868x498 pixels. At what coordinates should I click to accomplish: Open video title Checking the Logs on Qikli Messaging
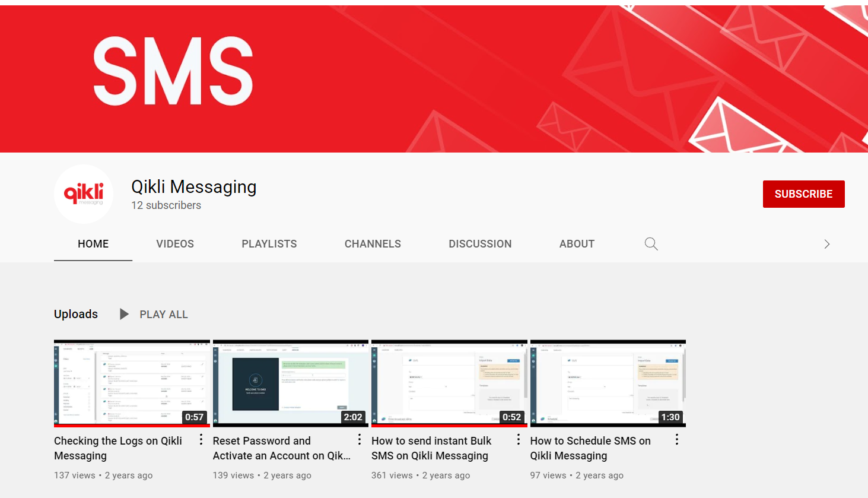pyautogui.click(x=118, y=448)
